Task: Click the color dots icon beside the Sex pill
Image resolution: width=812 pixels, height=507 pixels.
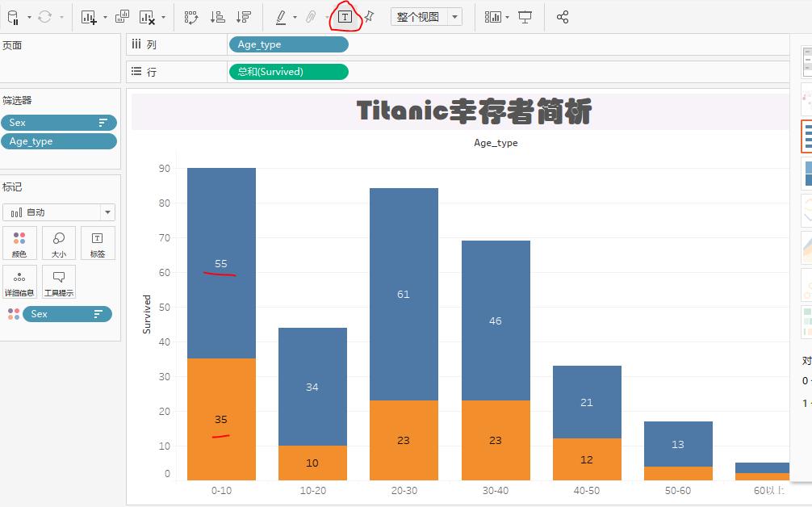Action: (14, 314)
